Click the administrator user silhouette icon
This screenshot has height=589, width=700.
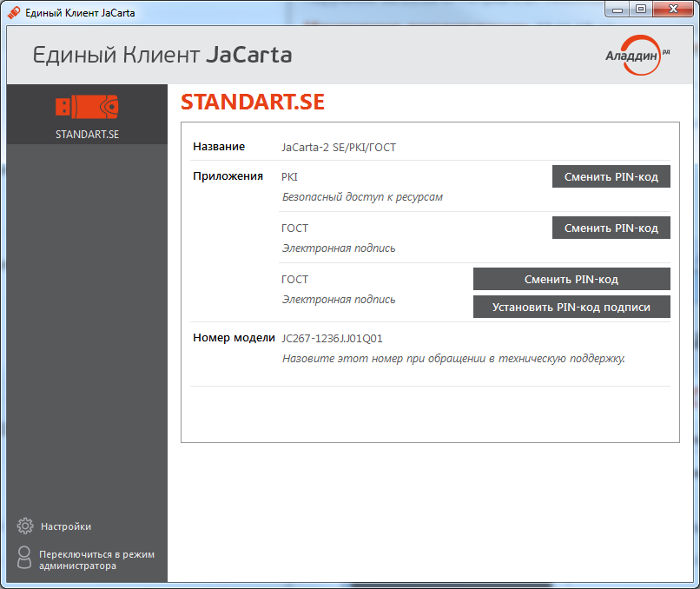click(x=25, y=559)
